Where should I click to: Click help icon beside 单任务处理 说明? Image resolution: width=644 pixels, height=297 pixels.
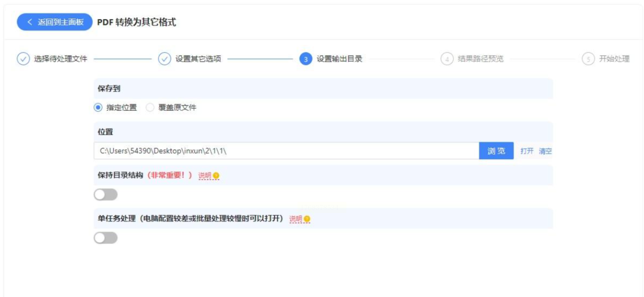[307, 219]
